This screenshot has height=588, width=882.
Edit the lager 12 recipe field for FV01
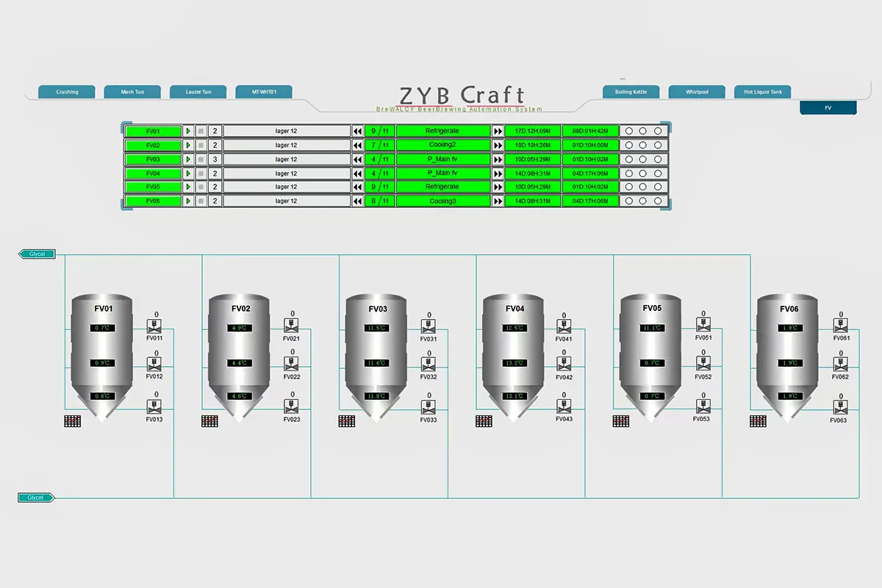[287, 131]
